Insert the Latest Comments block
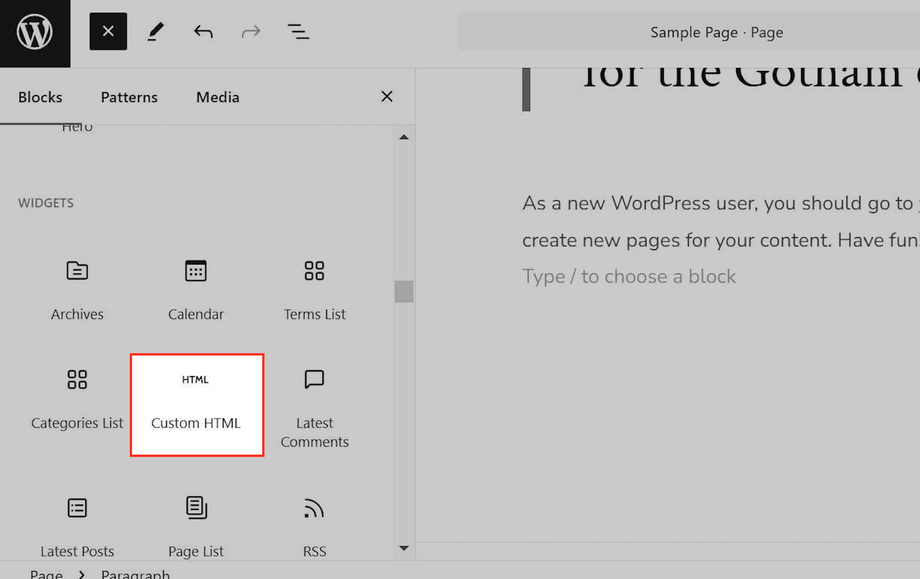This screenshot has height=579, width=920. 314,408
